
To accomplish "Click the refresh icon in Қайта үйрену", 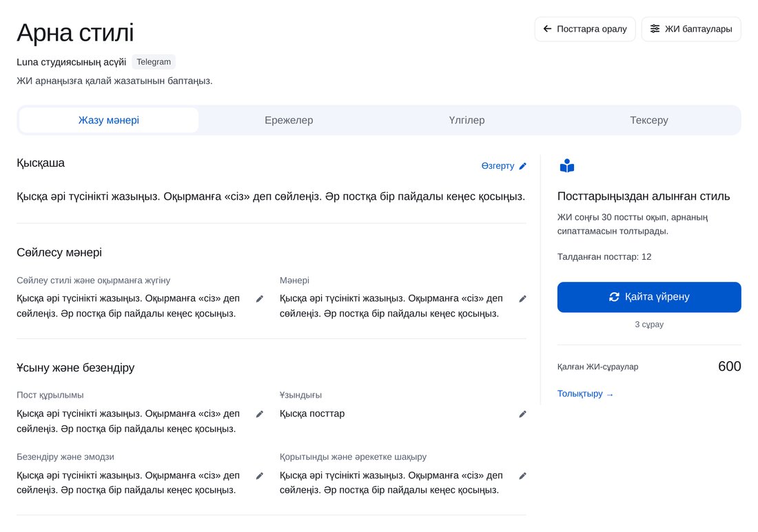I will pyautogui.click(x=614, y=297).
